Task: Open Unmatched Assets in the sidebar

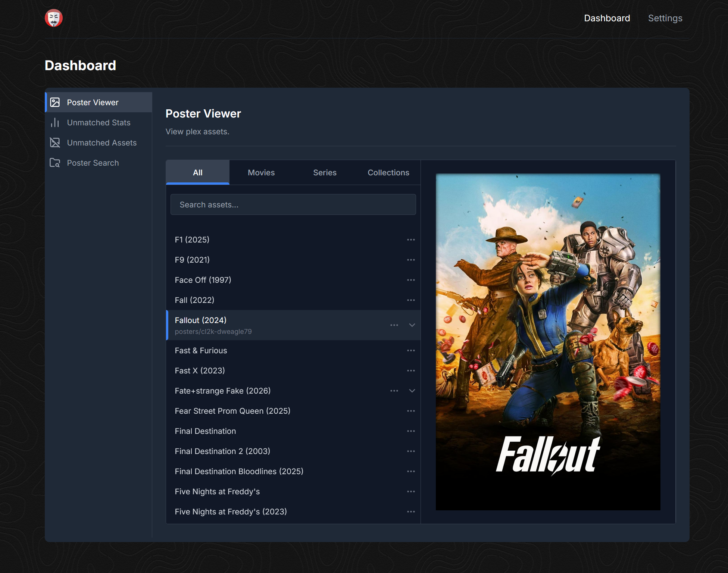Action: click(x=99, y=143)
